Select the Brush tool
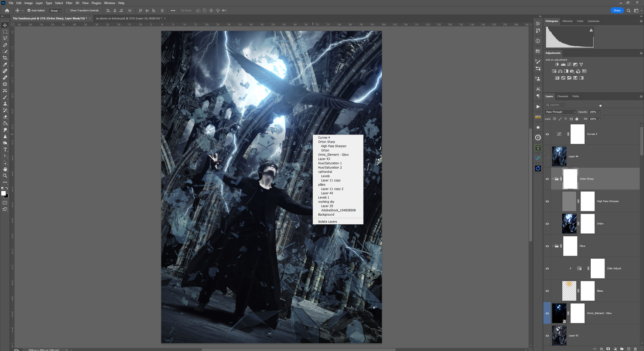The image size is (644, 351). pos(5,97)
